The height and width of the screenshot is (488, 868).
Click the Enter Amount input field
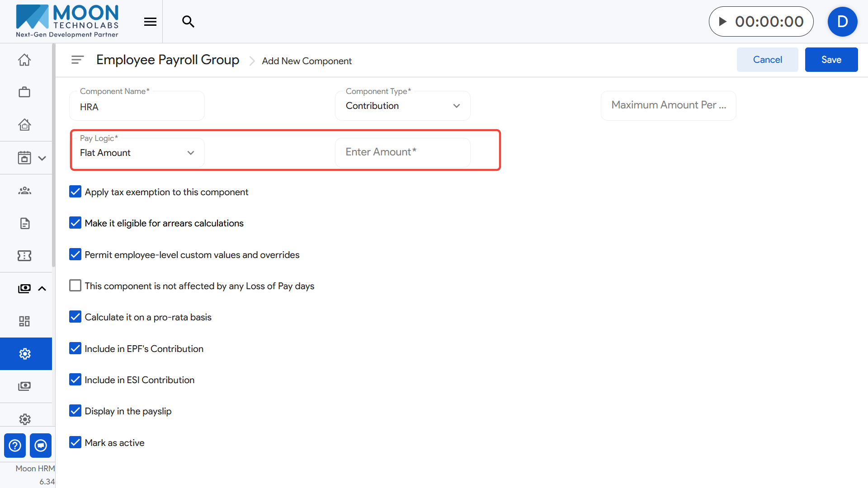tap(402, 152)
